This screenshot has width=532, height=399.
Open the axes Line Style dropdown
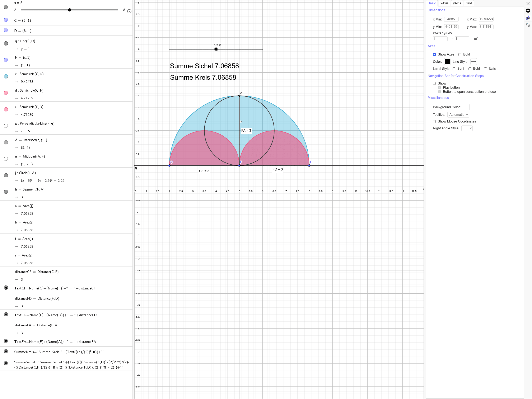(x=473, y=62)
